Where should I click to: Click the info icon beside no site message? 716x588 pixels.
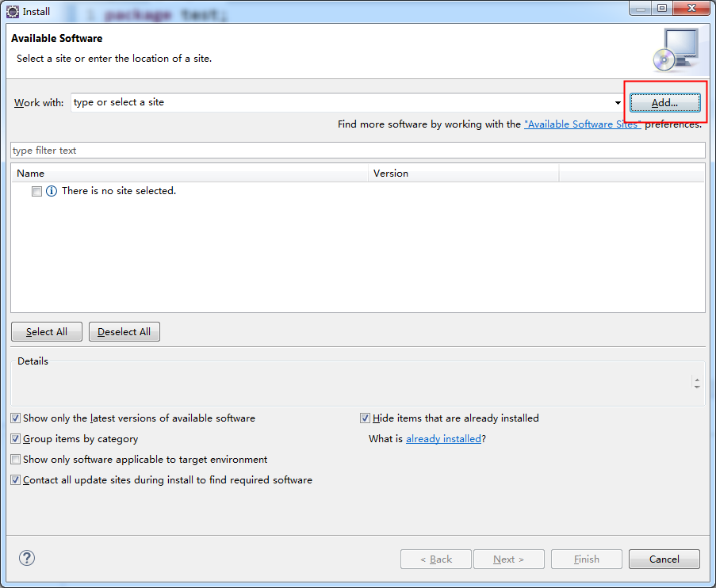click(52, 191)
